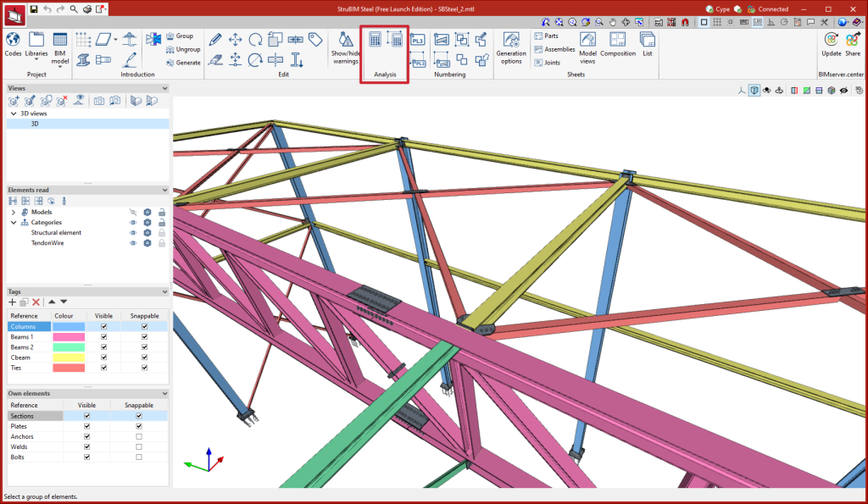Click the steel I-section profile icon
This screenshot has width=868, height=504.
click(83, 60)
